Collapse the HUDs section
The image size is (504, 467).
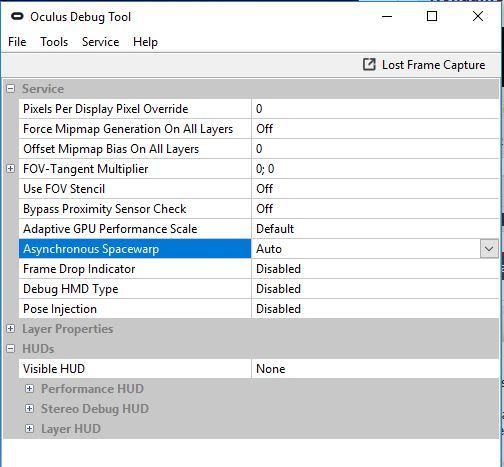coord(11,349)
